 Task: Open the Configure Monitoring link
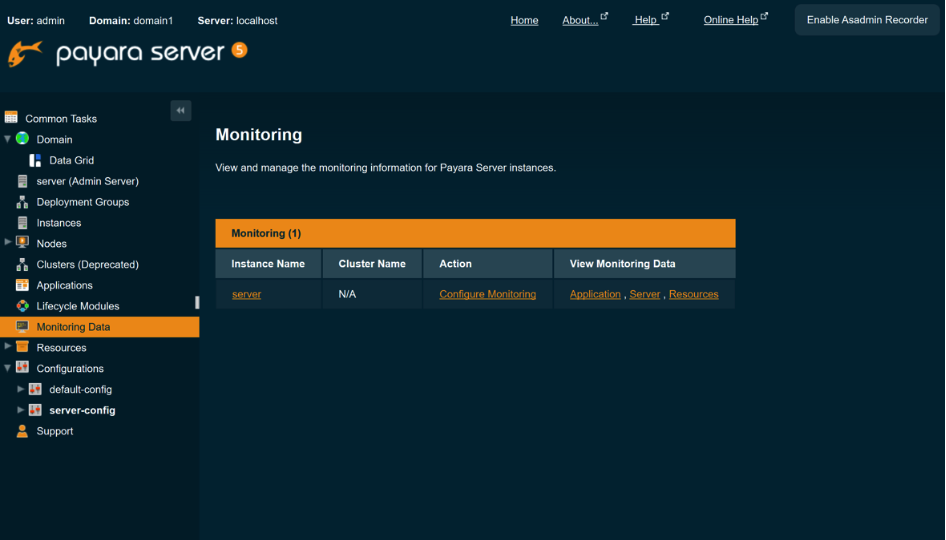coord(487,294)
